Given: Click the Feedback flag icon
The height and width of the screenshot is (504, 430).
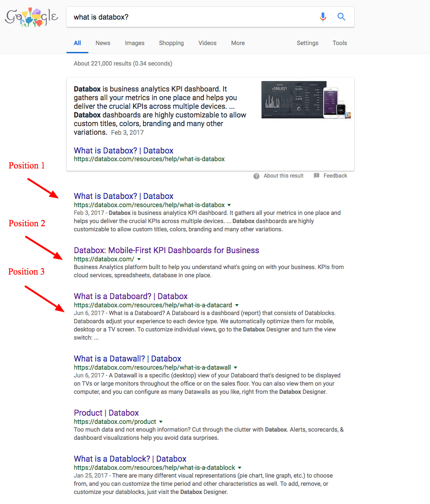Looking at the screenshot, I should coord(316,175).
